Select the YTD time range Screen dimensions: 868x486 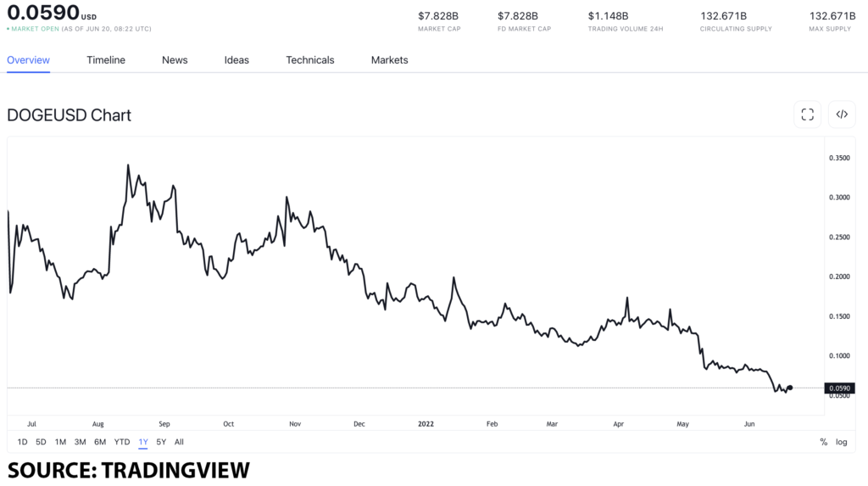(x=122, y=442)
